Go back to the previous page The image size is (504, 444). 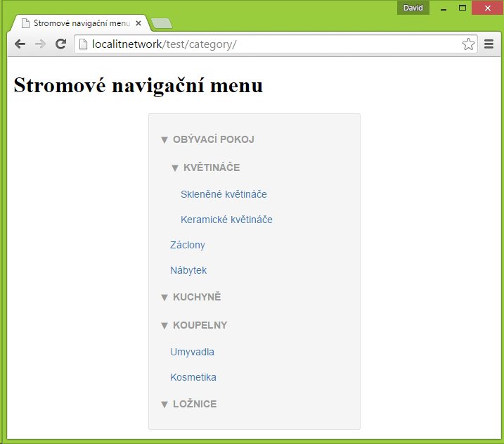point(20,44)
